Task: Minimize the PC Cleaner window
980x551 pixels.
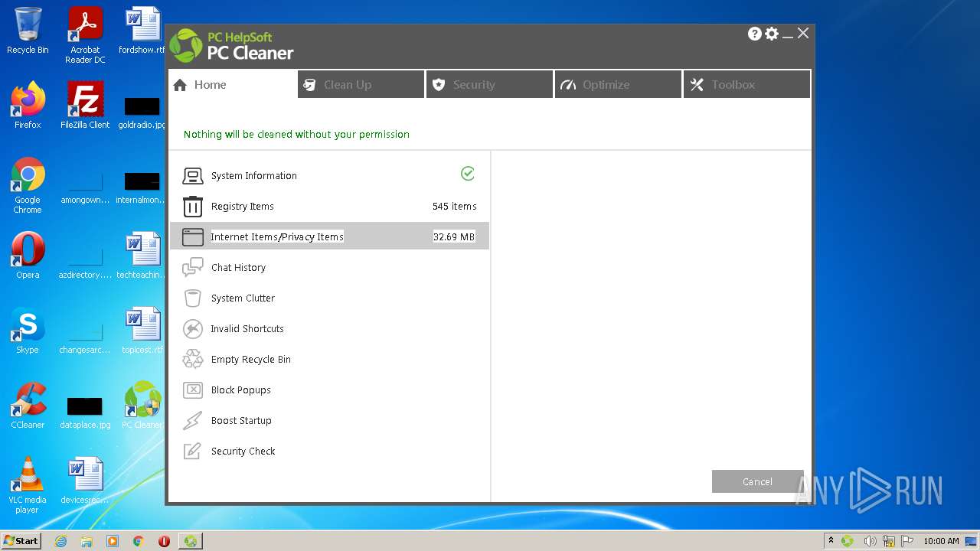Action: point(787,34)
